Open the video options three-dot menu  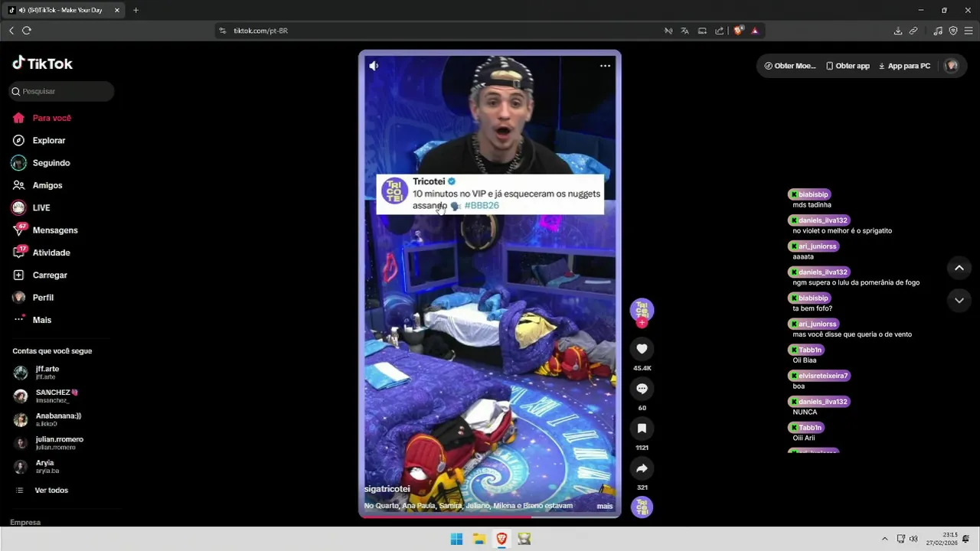click(x=605, y=66)
